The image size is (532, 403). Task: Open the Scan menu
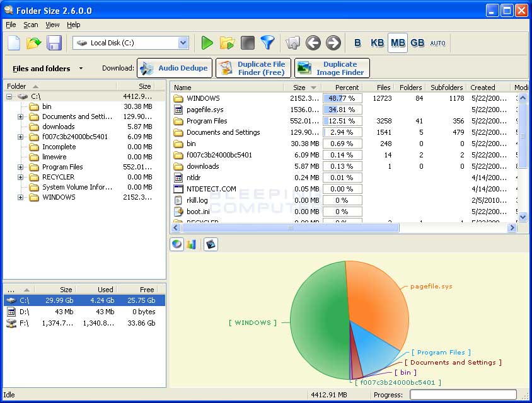pos(30,25)
